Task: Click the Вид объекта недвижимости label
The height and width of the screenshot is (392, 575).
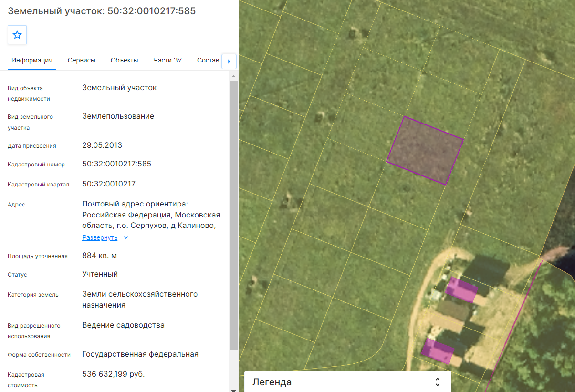Action: coord(29,93)
